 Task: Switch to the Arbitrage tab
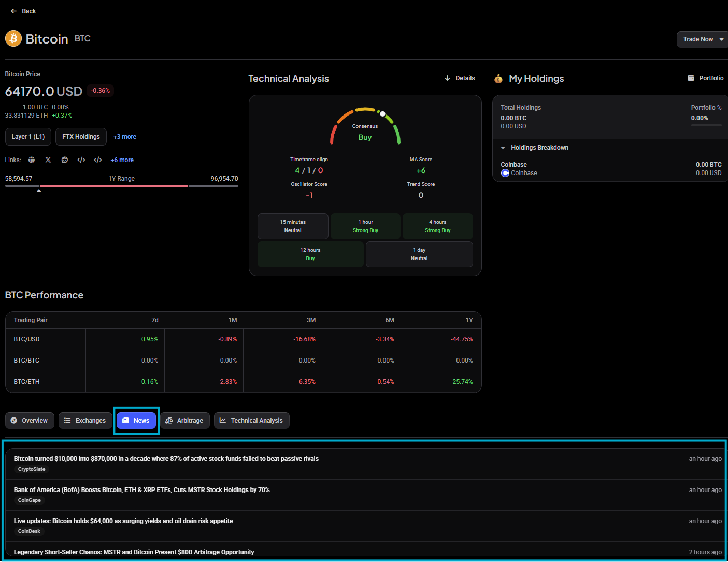click(x=185, y=421)
